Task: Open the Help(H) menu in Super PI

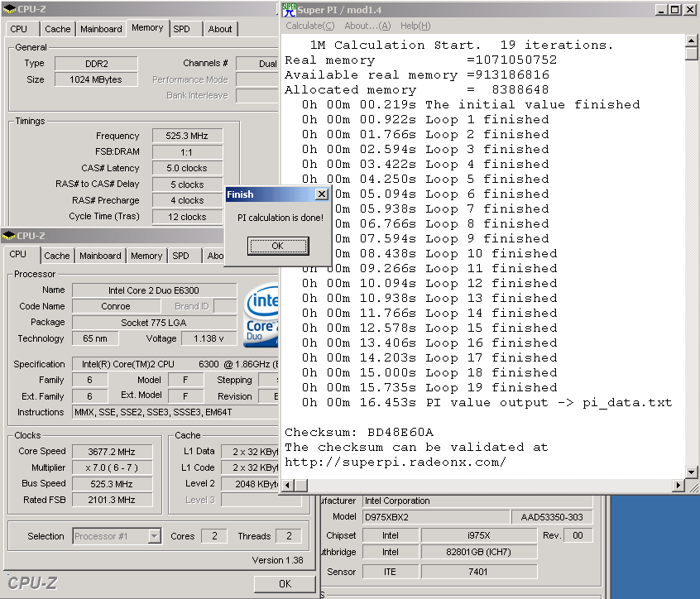Action: [415, 26]
